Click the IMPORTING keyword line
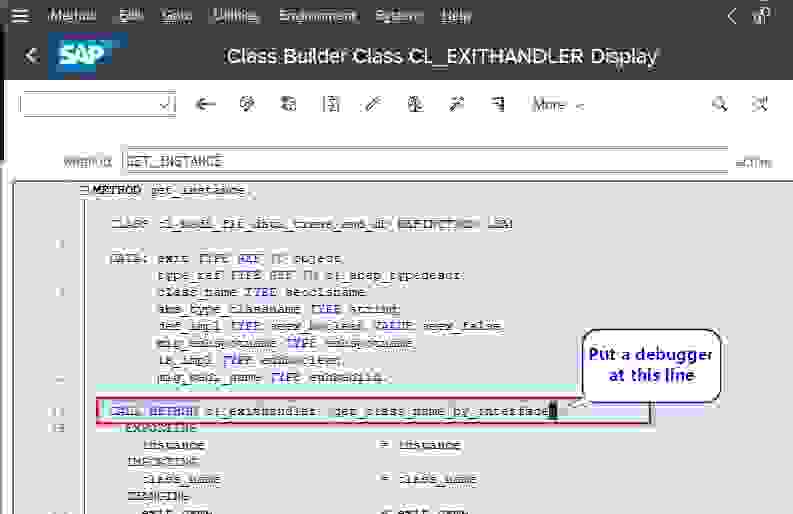 tap(163, 461)
